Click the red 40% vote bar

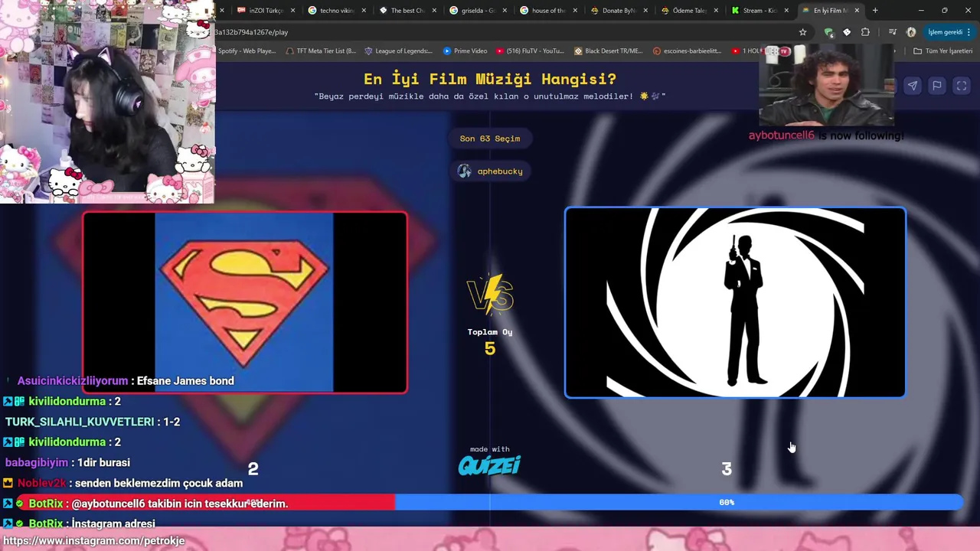coord(204,502)
